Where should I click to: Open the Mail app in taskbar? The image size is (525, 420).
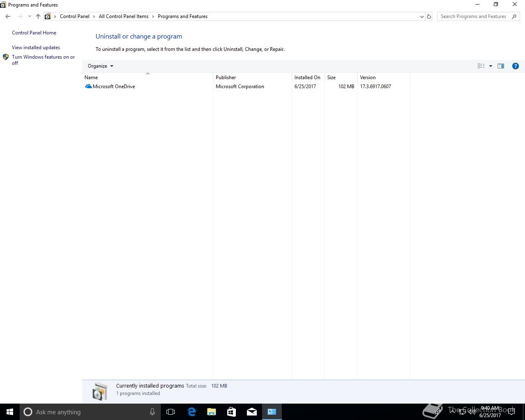[x=252, y=412]
